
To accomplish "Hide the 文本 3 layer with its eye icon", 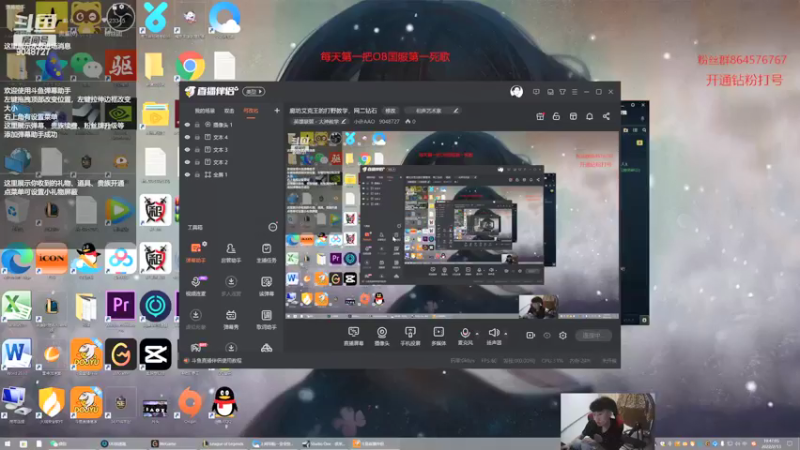I will point(187,149).
